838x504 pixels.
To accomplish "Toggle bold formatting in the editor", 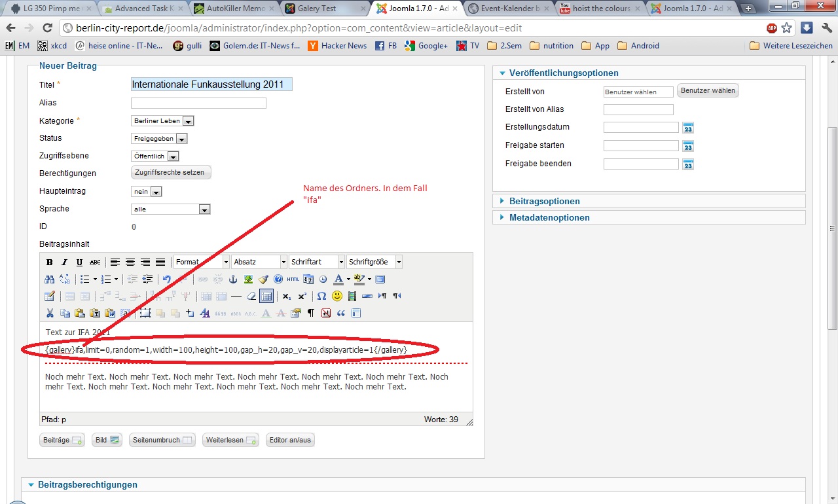I will [x=49, y=262].
